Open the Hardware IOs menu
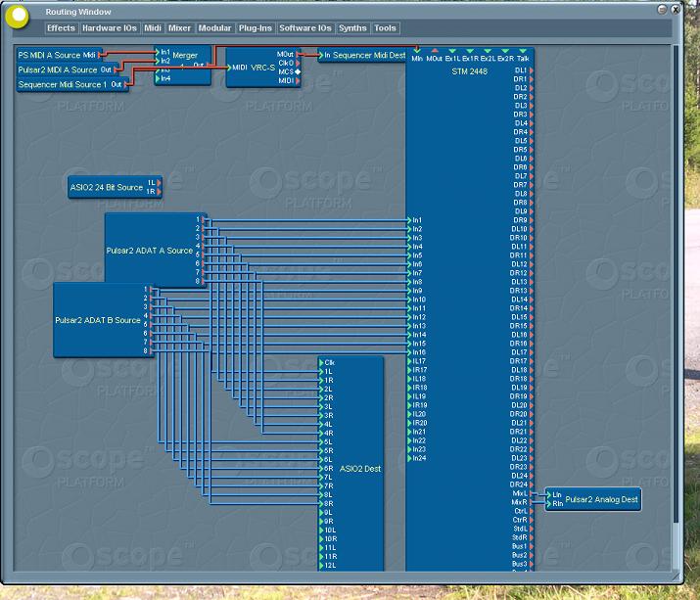 (x=110, y=28)
